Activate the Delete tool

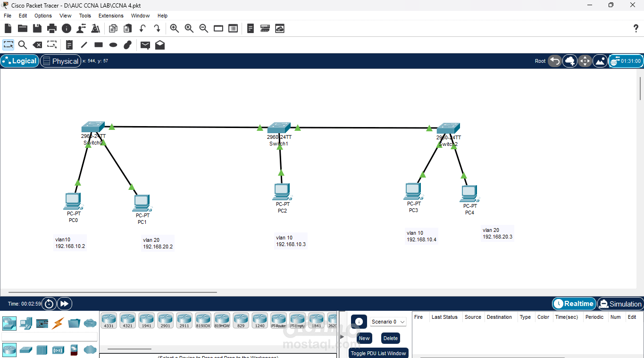pos(37,45)
